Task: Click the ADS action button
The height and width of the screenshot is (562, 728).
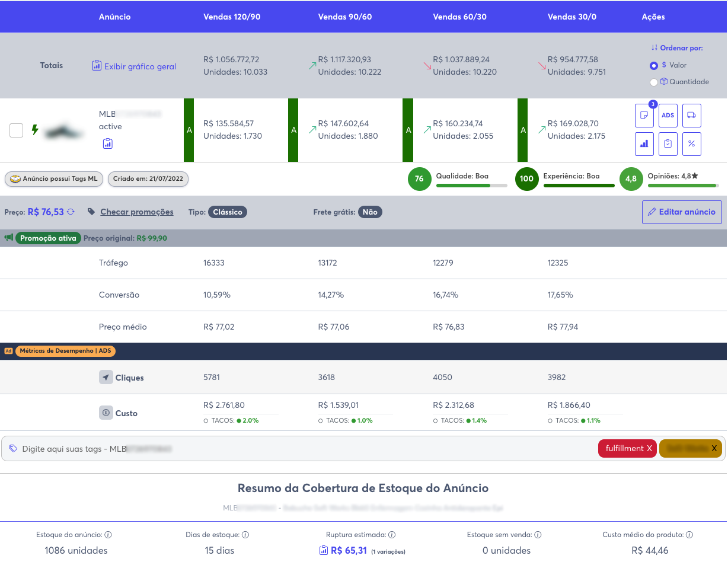Action: [x=668, y=116]
